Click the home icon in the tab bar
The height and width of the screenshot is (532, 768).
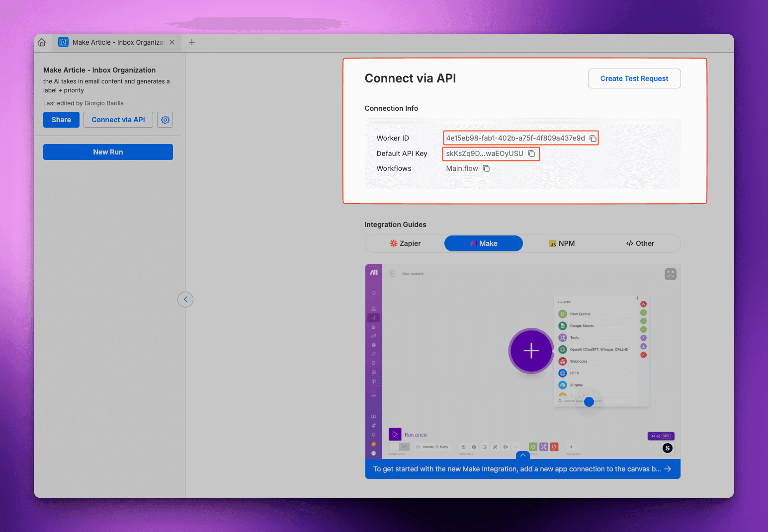[42, 43]
